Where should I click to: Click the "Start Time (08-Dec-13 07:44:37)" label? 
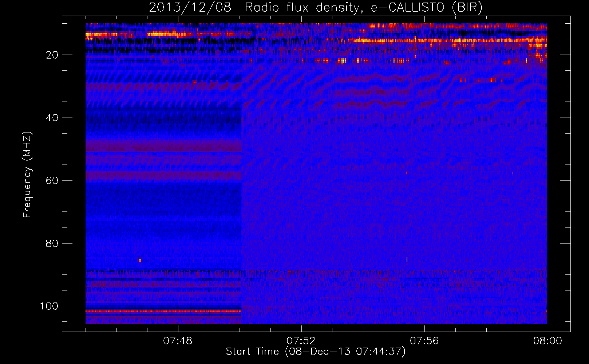(x=316, y=352)
